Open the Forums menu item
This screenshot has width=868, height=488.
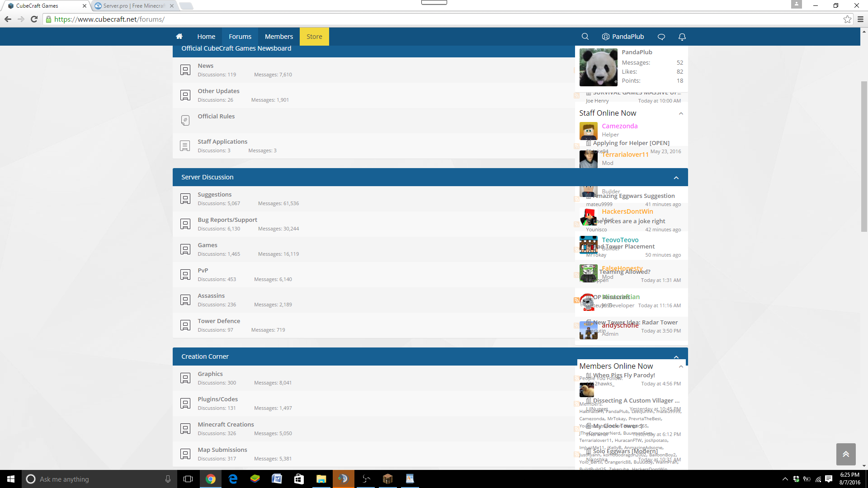(240, 37)
